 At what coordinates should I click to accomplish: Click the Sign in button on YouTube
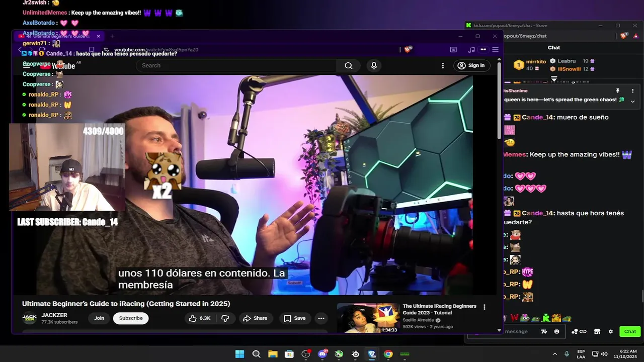click(x=471, y=65)
